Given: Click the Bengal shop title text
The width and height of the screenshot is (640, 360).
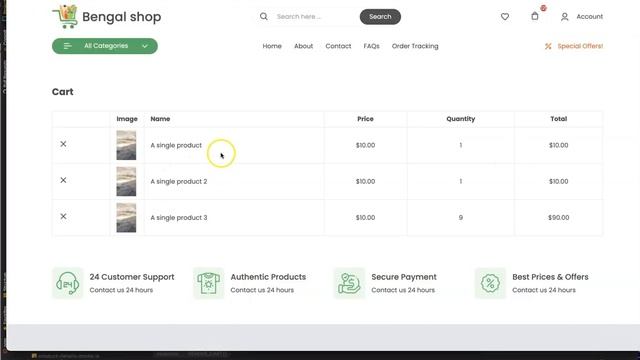Looking at the screenshot, I should click(122, 17).
